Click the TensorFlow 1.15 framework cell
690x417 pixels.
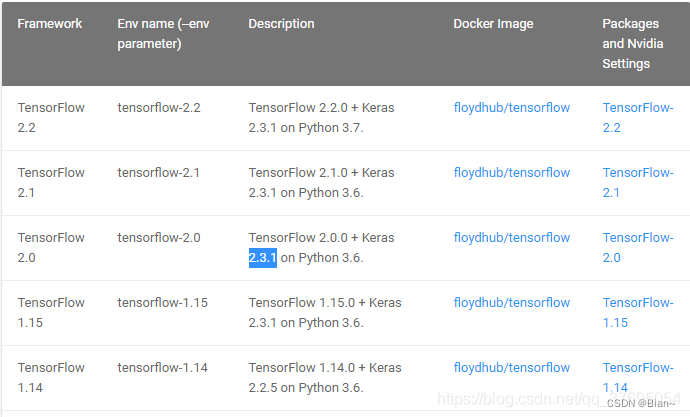coord(51,313)
